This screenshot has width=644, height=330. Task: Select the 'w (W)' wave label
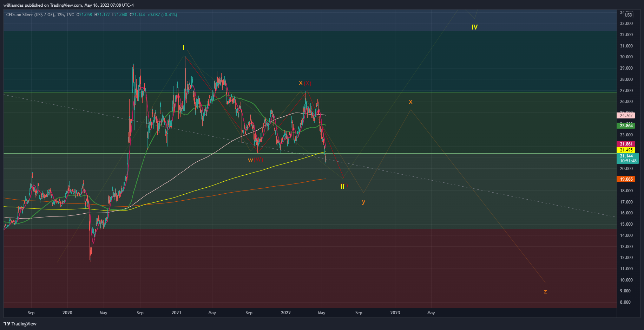pos(255,160)
